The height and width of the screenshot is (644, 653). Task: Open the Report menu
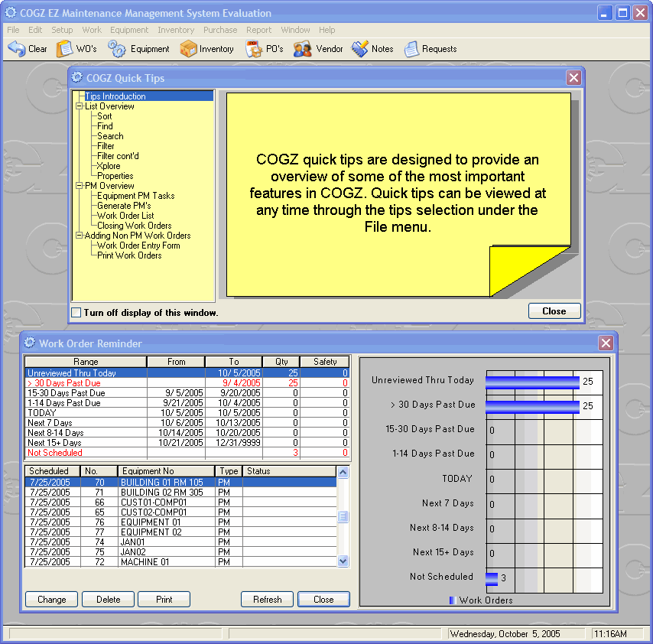tap(258, 30)
